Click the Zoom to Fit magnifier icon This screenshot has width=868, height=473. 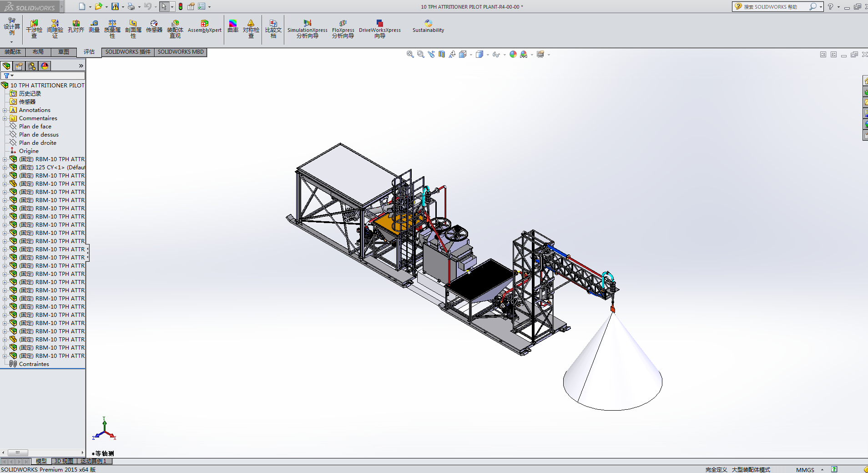click(x=410, y=54)
